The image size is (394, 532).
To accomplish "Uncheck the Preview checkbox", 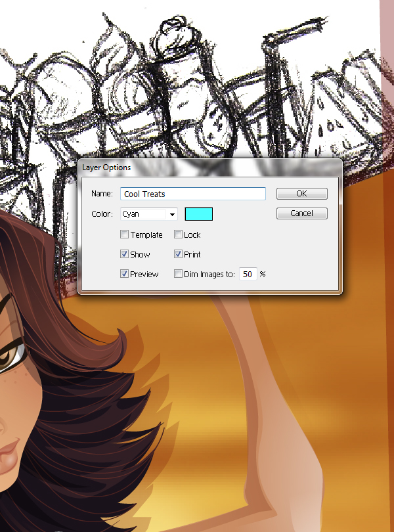I will coord(124,273).
